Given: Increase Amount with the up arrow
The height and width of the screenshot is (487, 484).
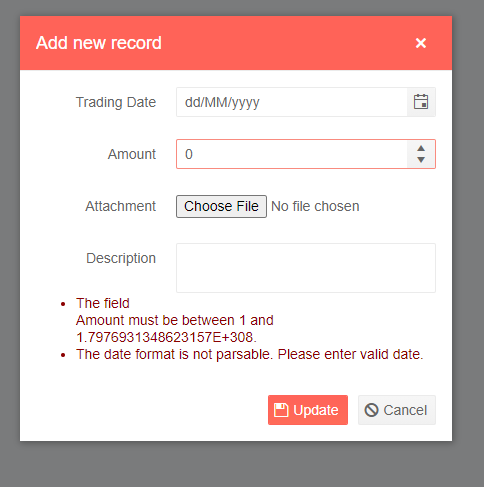Looking at the screenshot, I should click(421, 148).
